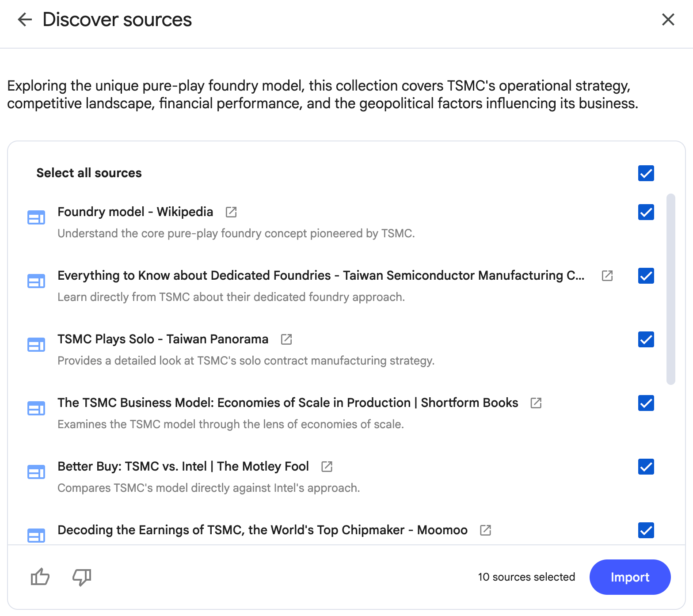Toggle the Select all sources checkbox
The height and width of the screenshot is (616, 693).
pyautogui.click(x=646, y=173)
